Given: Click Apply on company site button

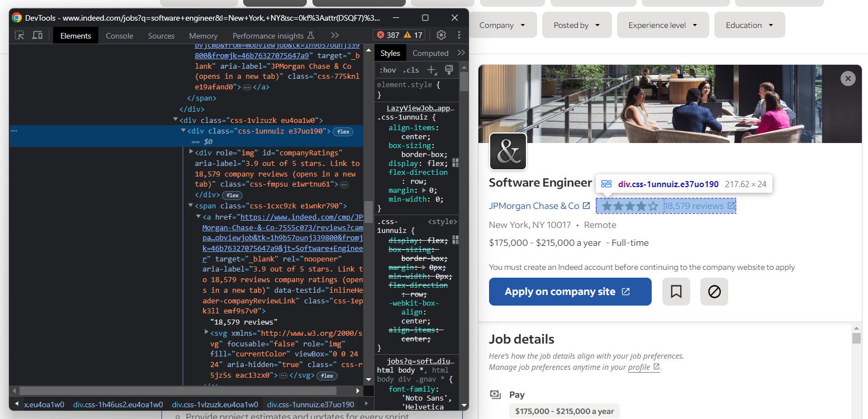Looking at the screenshot, I should point(570,292).
